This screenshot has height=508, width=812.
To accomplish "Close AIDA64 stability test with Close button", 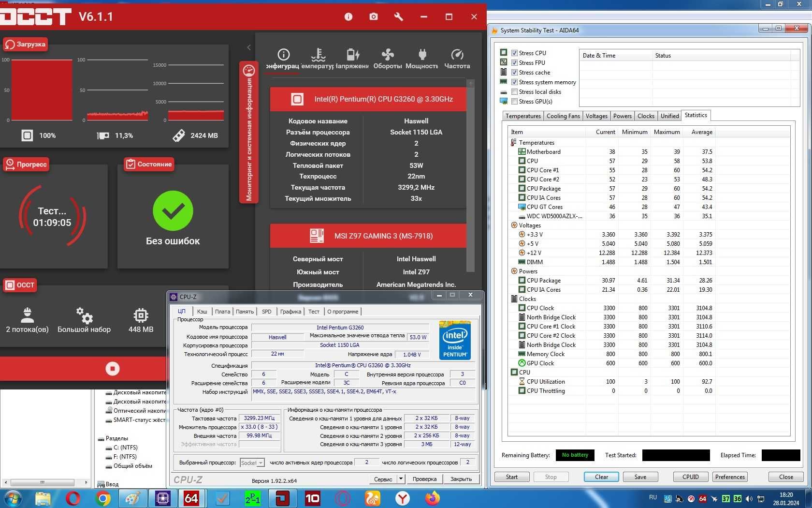I will click(x=786, y=477).
